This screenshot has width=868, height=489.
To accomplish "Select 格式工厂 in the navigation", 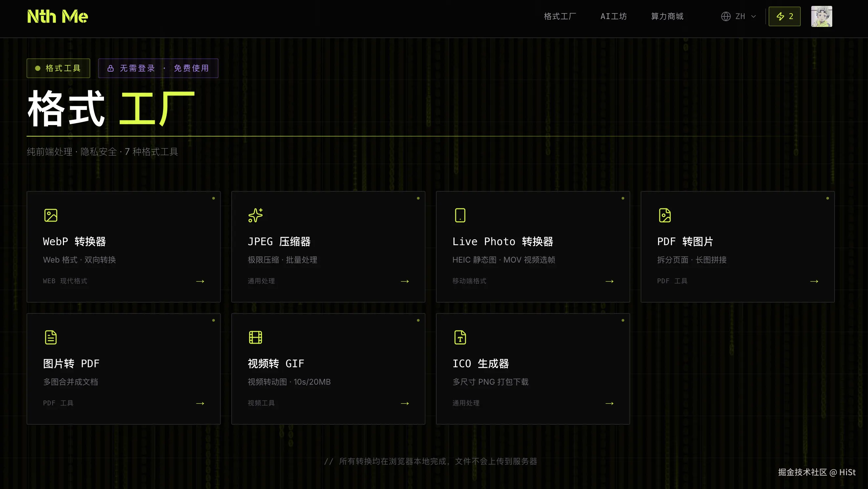I will point(560,16).
